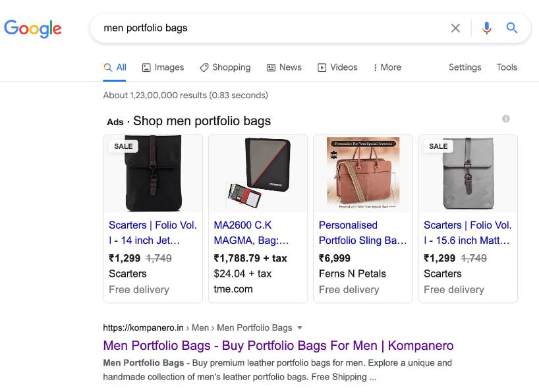
Task: Expand the kompanero.in result dropdown arrow
Action: click(300, 327)
